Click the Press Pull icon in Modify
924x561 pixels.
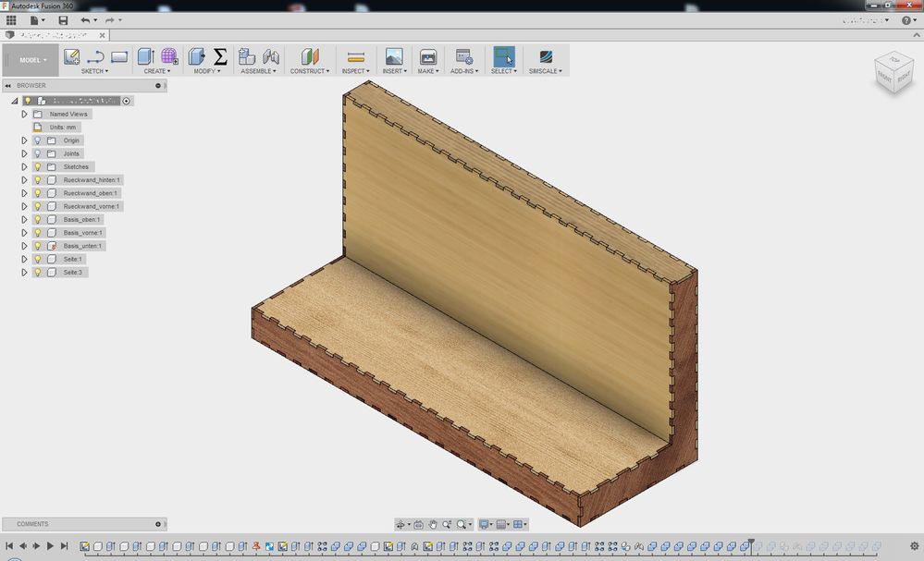[x=196, y=56]
